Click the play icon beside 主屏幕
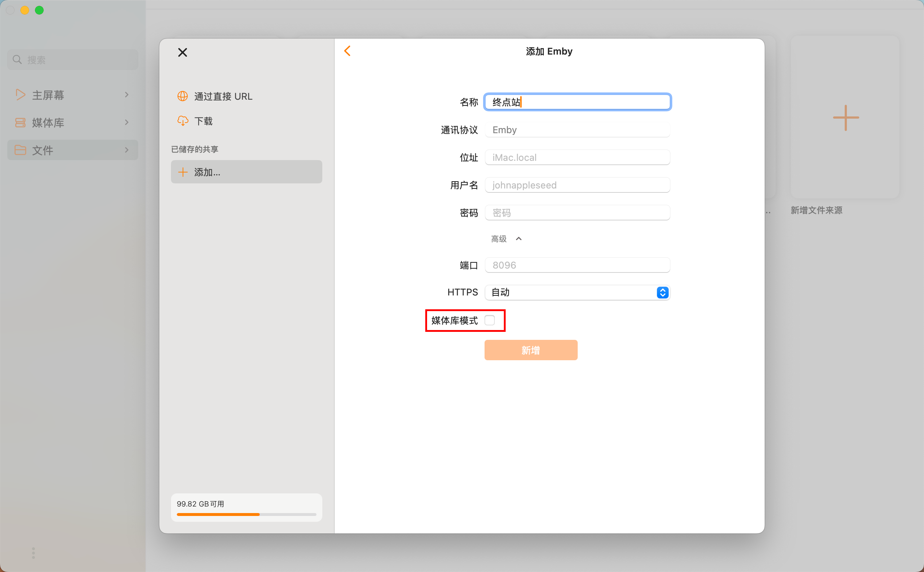This screenshot has width=924, height=572. tap(20, 95)
